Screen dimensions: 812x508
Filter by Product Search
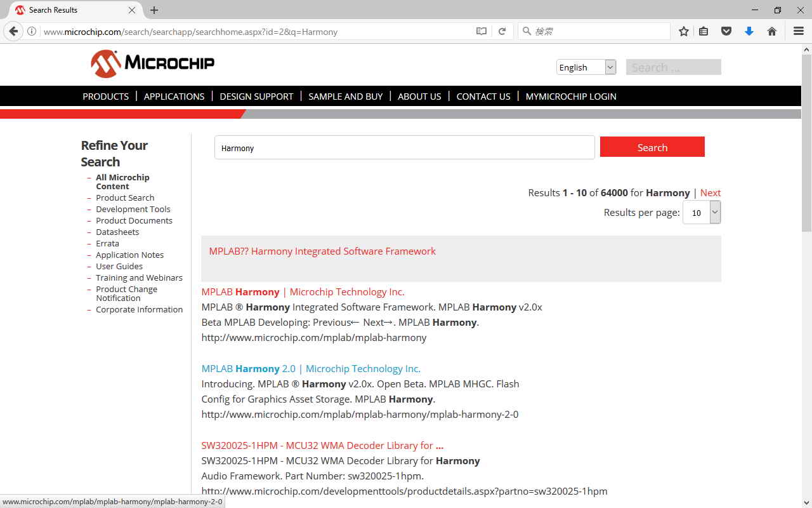[125, 197]
